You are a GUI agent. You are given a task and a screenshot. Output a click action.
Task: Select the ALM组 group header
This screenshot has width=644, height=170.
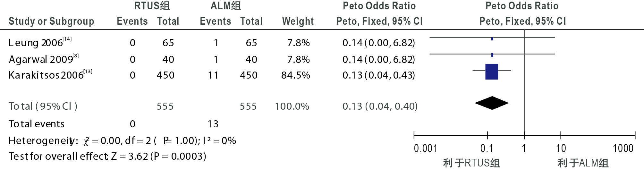click(x=226, y=6)
